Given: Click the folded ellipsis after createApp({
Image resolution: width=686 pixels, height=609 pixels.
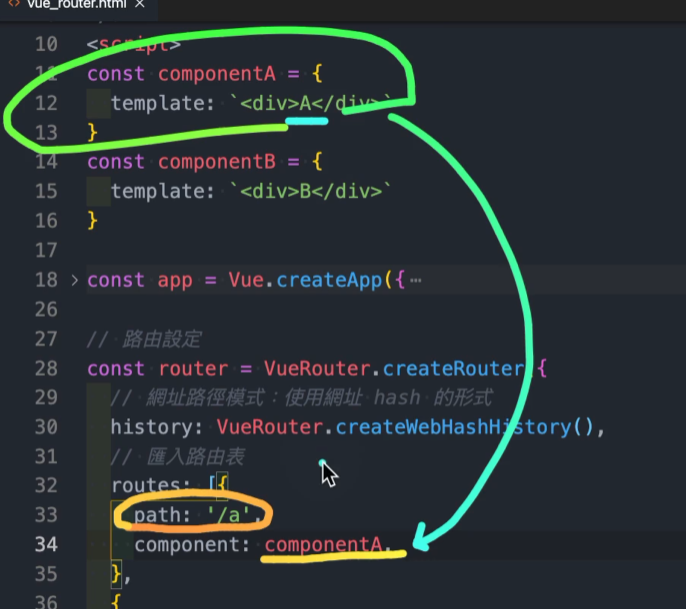Looking at the screenshot, I should (x=416, y=280).
